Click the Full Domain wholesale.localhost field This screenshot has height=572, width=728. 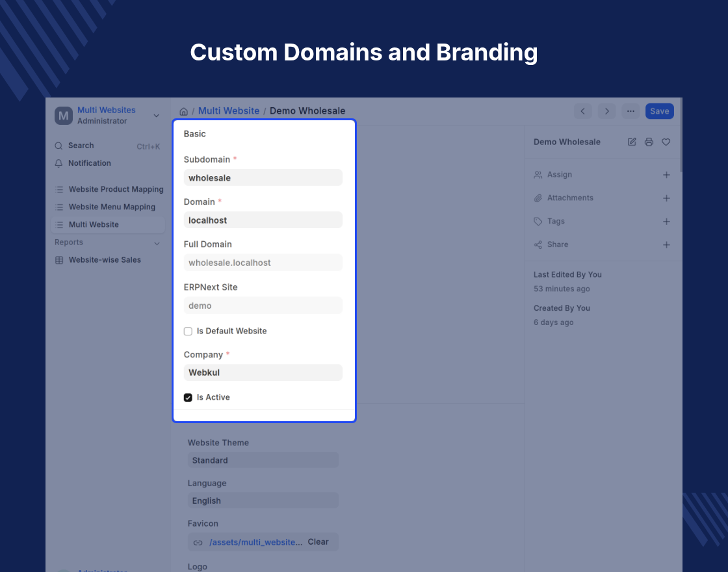[x=263, y=263]
